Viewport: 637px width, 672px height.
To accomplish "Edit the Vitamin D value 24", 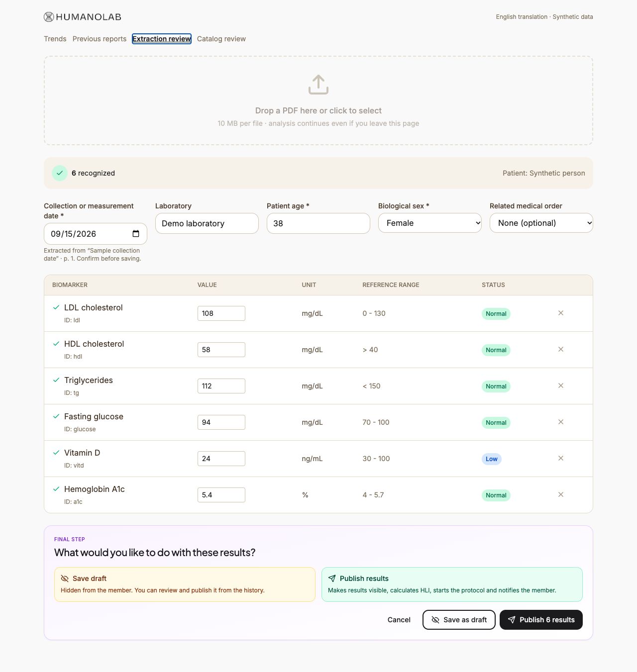I will click(x=221, y=459).
